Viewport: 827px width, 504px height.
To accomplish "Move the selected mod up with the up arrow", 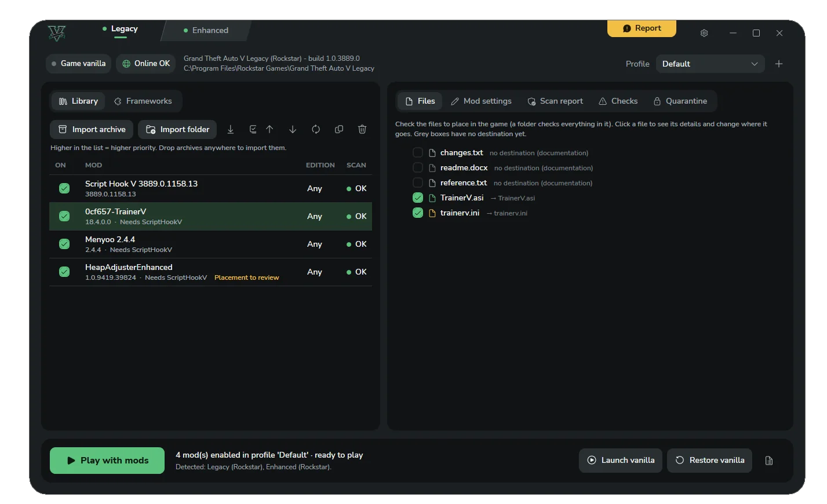I will click(x=269, y=129).
